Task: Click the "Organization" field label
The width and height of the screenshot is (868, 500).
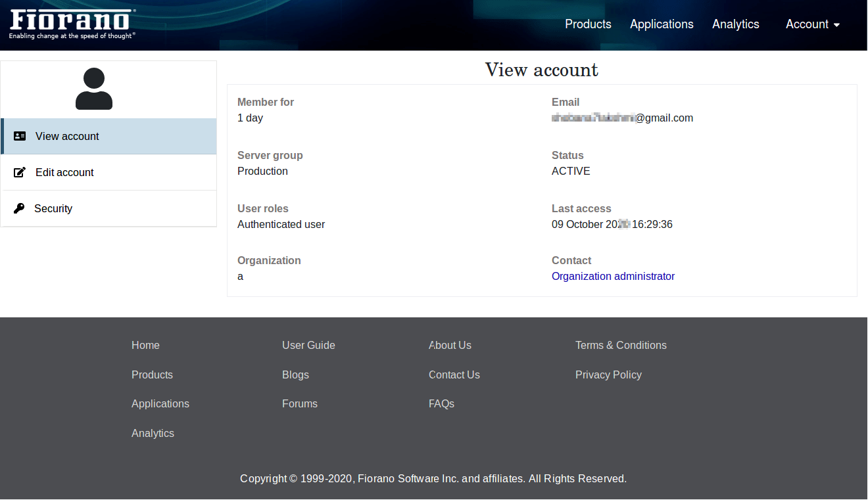Action: 269,261
